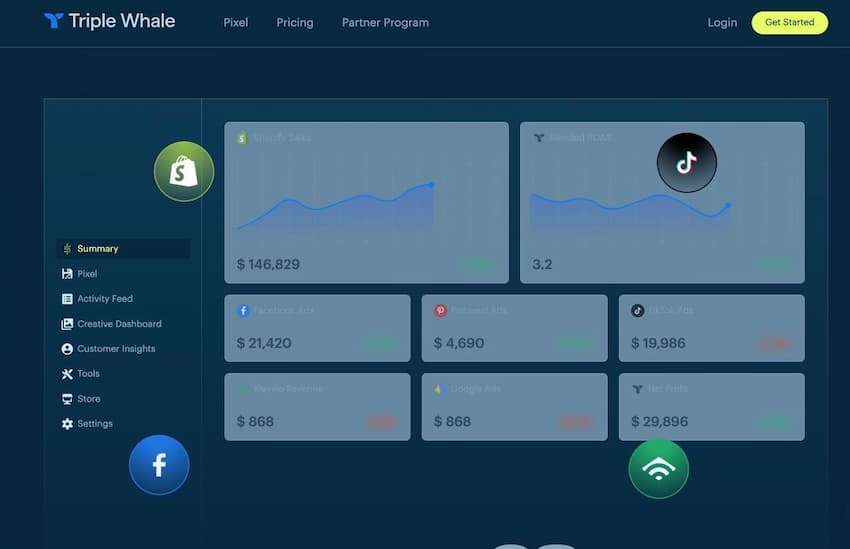Click the floating Shopify bag icon
Viewport: 850px width, 549px height.
(x=184, y=171)
